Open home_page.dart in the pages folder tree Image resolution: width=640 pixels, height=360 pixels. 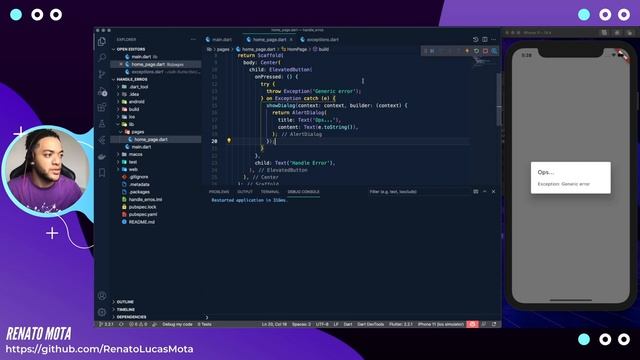(x=151, y=139)
